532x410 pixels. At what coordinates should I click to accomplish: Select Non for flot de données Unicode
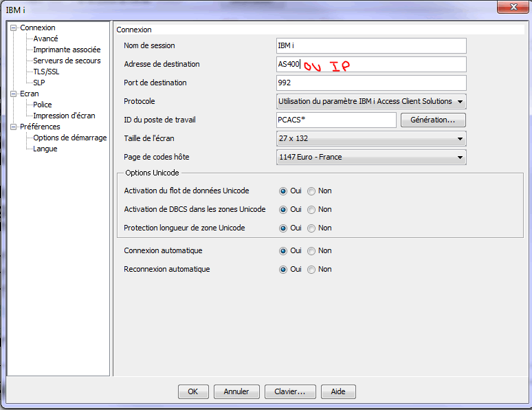point(311,191)
